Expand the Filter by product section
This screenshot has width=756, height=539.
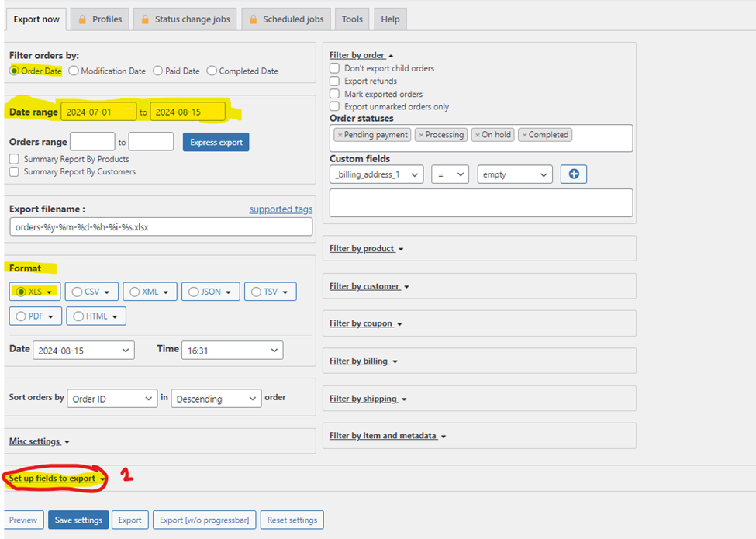(366, 248)
